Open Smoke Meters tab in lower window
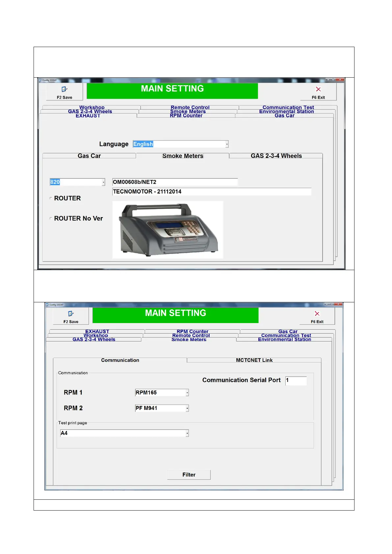This screenshot has height=554, width=392. pos(189,339)
